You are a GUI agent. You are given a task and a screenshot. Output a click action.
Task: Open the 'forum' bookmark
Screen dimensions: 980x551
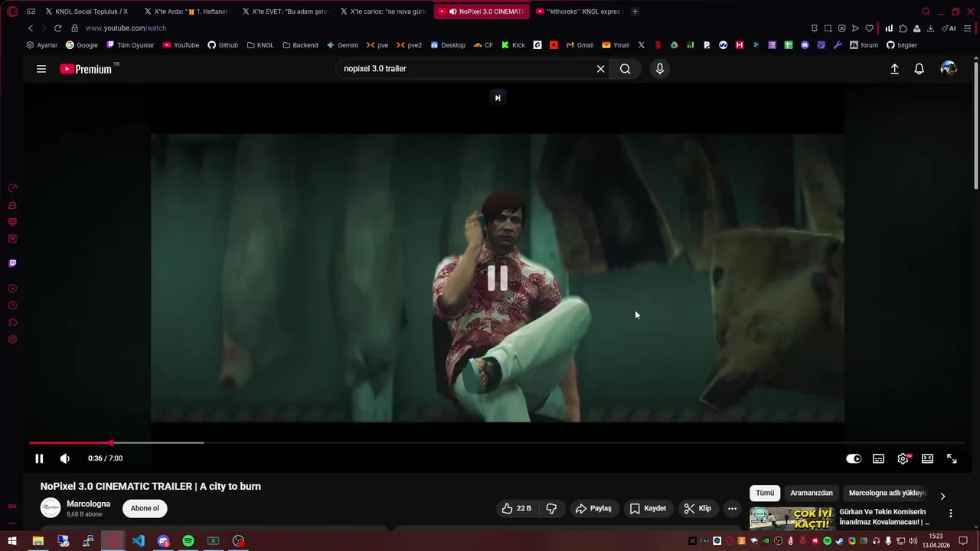[864, 45]
